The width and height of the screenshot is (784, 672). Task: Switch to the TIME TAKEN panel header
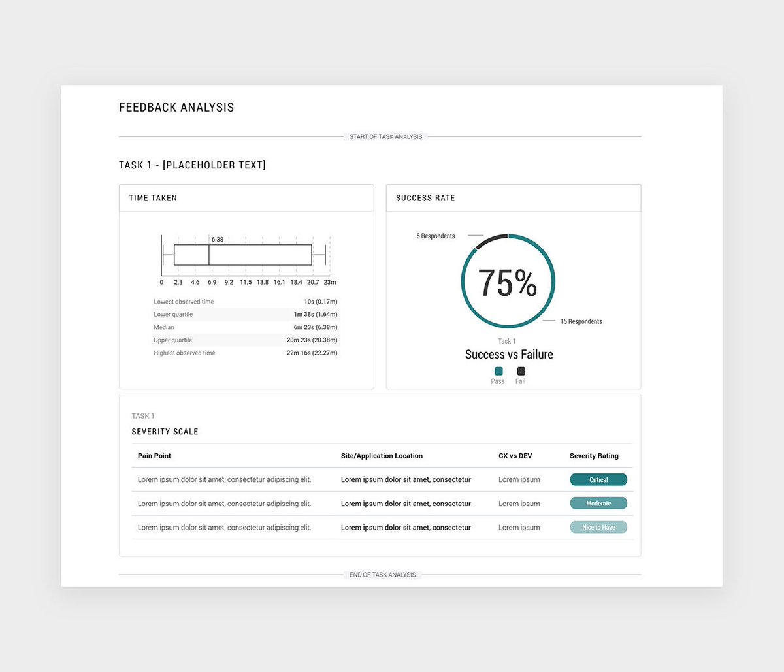(153, 198)
